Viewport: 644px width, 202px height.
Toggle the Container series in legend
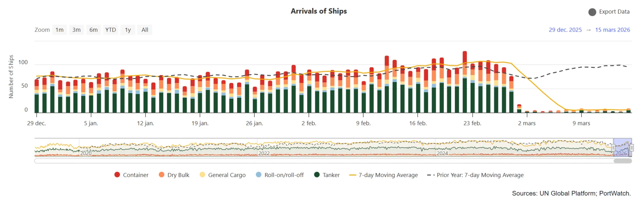coord(117,175)
